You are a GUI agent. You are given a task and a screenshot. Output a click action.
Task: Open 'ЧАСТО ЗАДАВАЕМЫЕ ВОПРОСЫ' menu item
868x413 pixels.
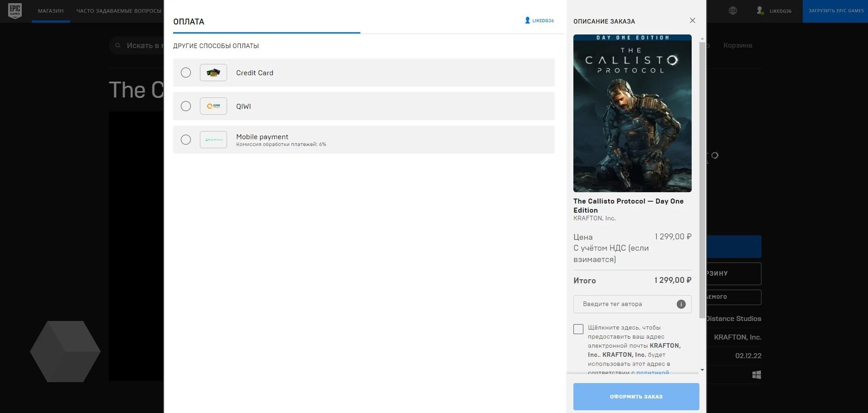(x=119, y=11)
